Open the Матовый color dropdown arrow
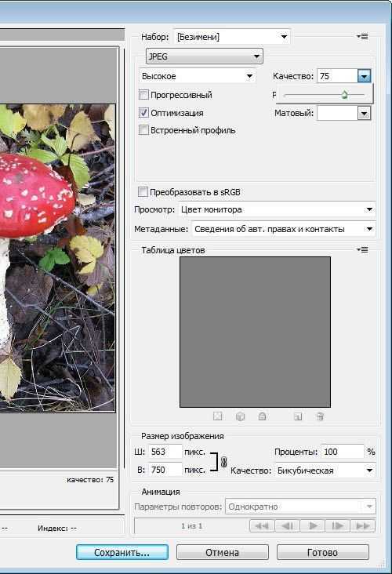The image size is (392, 574). click(365, 113)
